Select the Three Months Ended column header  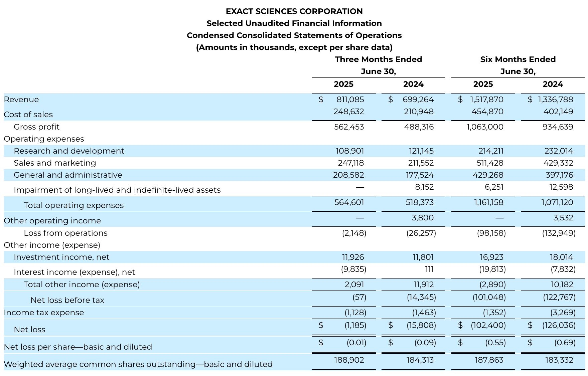point(378,59)
